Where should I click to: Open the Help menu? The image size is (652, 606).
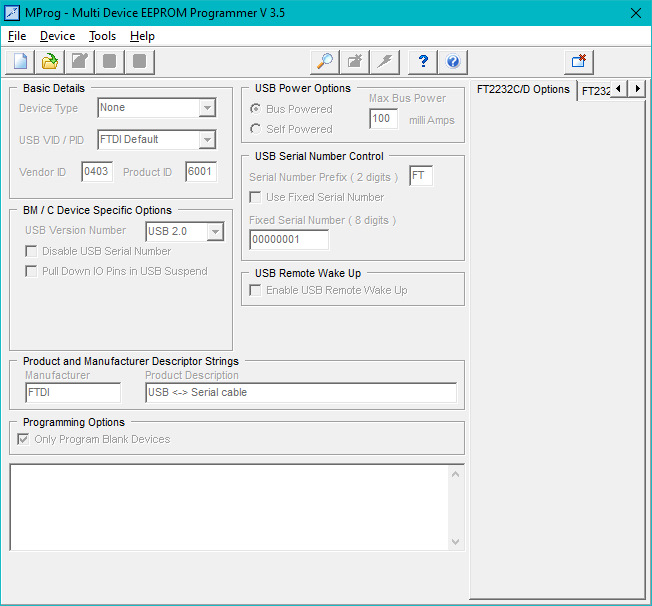(142, 36)
